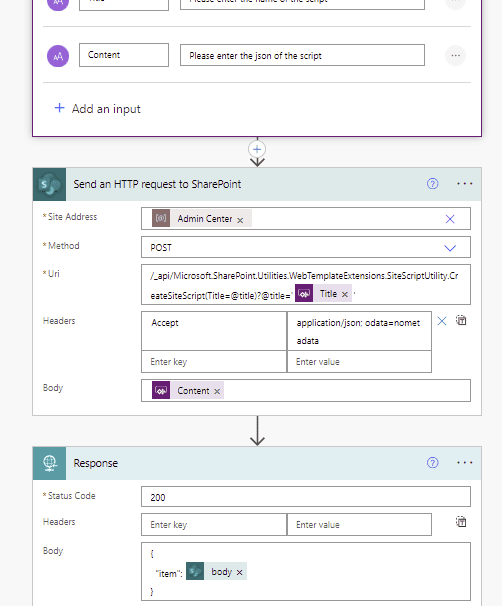Click the text-type icon beside Content input
Image resolution: width=502 pixels, height=606 pixels.
coord(58,56)
